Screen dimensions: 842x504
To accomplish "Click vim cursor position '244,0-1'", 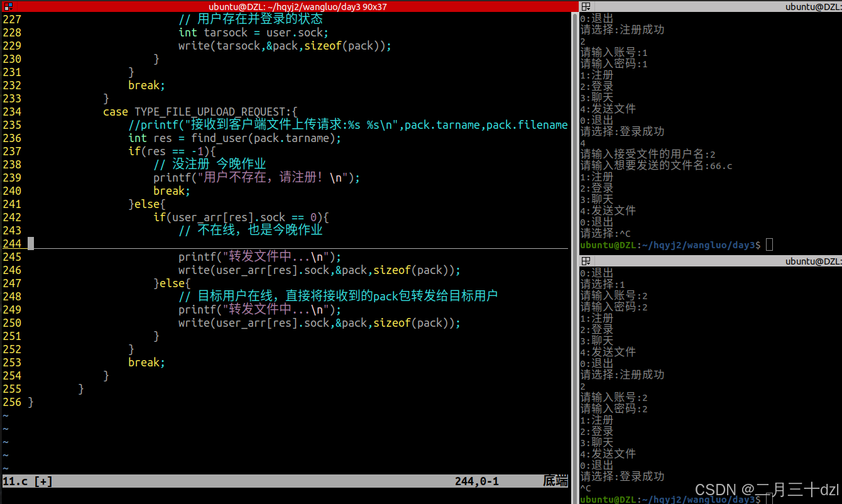I will point(477,482).
